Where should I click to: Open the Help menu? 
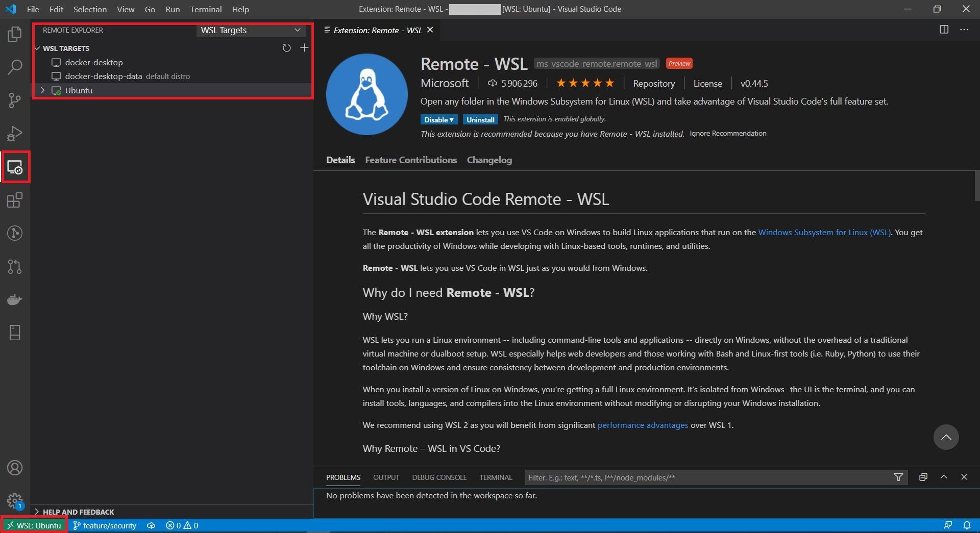pos(240,9)
